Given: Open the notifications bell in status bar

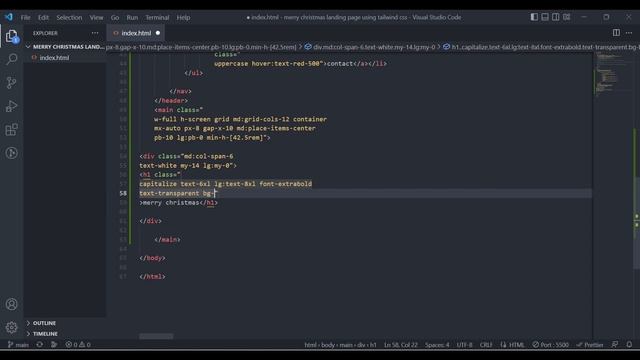Looking at the screenshot, I should pyautogui.click(x=629, y=345).
